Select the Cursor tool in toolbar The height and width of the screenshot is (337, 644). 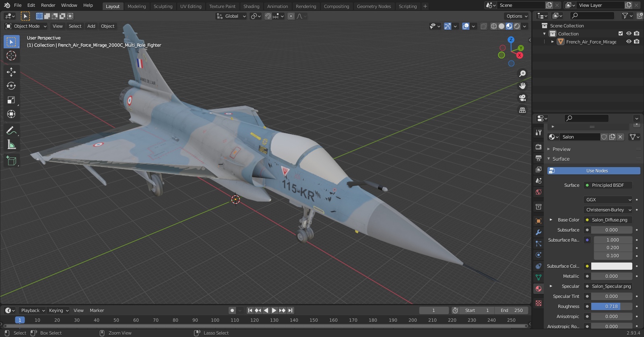[11, 56]
